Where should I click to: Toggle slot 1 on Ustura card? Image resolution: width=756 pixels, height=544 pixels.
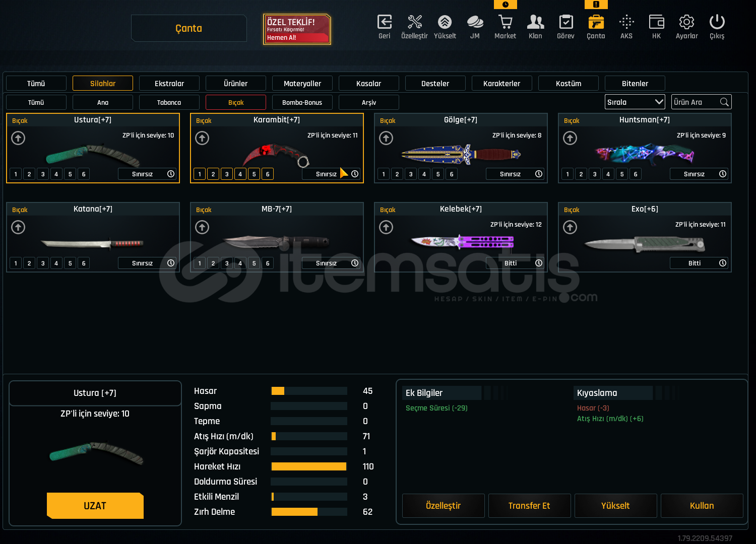[16, 174]
